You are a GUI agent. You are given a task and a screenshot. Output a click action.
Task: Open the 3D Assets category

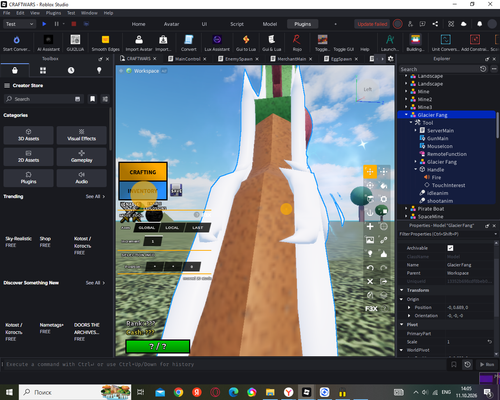(x=28, y=135)
